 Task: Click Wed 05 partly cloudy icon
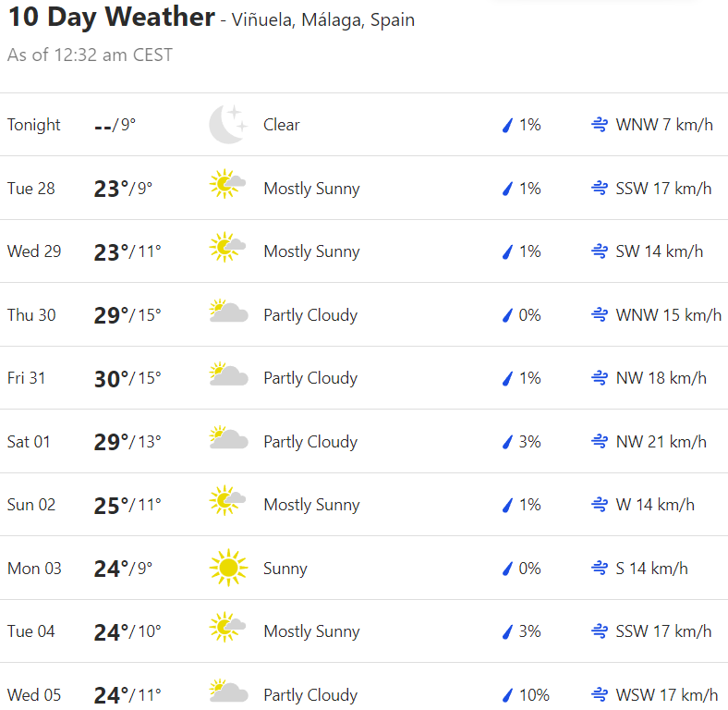pyautogui.click(x=228, y=694)
